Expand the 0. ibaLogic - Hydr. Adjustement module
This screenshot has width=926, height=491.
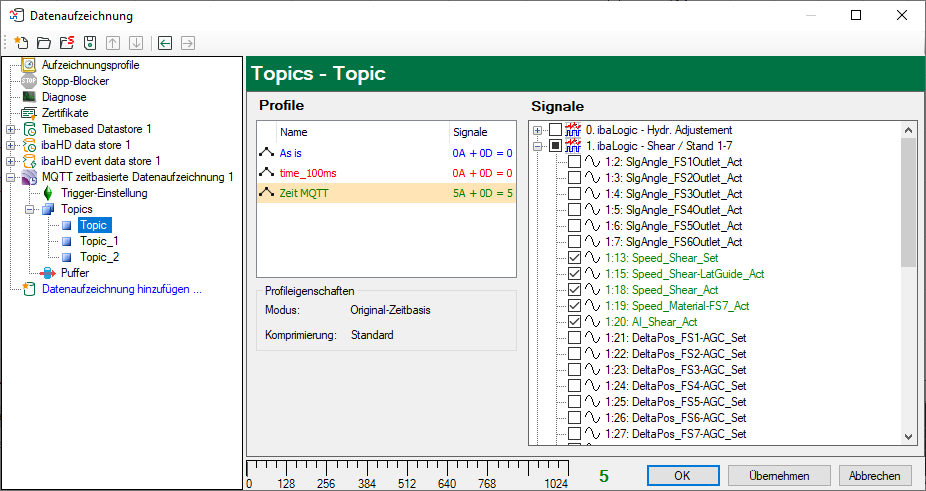[x=537, y=130]
